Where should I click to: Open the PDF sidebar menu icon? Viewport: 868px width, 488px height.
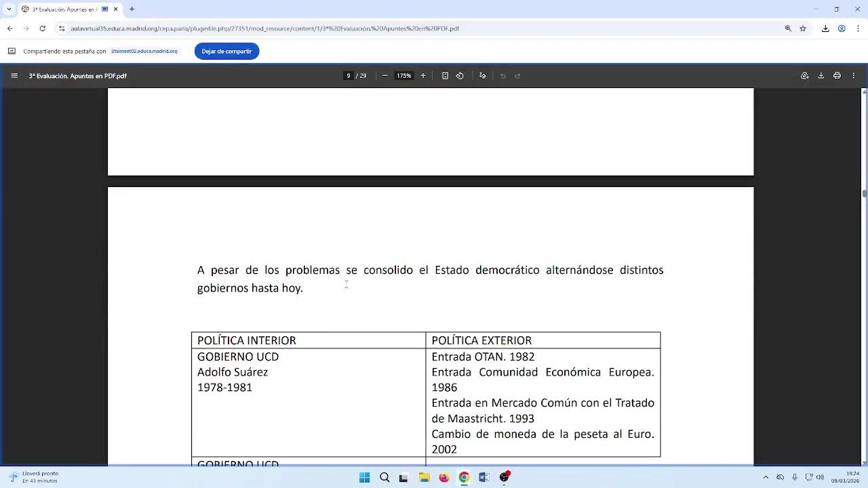(x=14, y=76)
